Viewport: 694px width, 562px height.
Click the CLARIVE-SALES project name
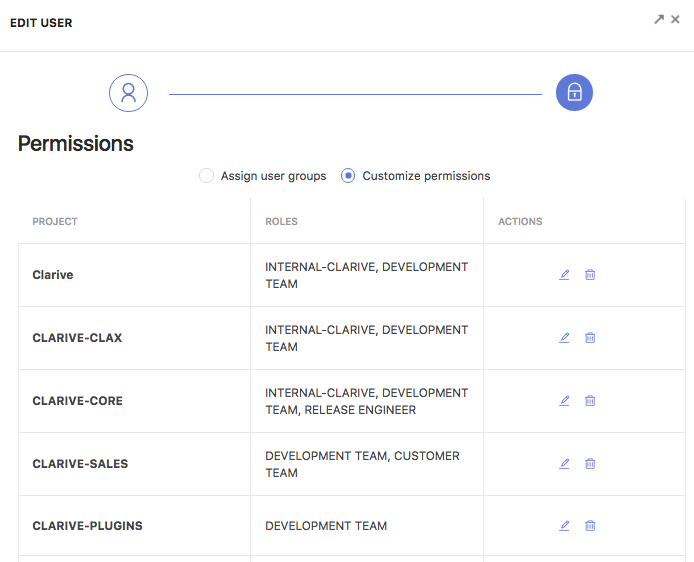pos(80,464)
